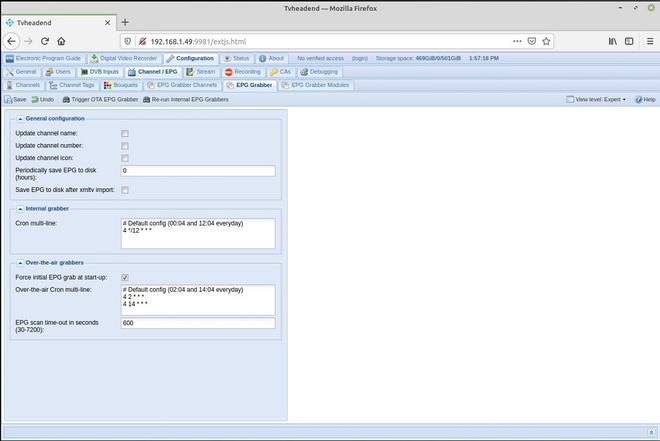This screenshot has width=660, height=441.
Task: Collapse the General configuration section
Action: coord(20,119)
